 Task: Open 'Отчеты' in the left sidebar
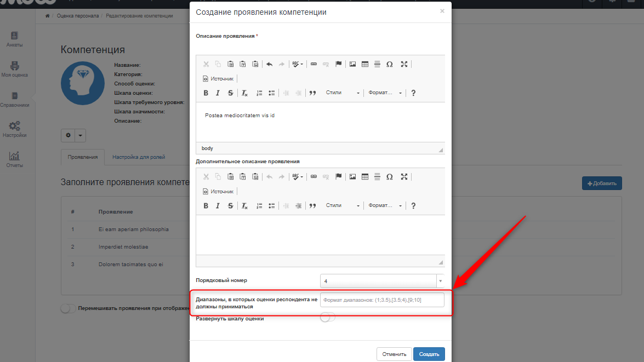click(x=15, y=159)
